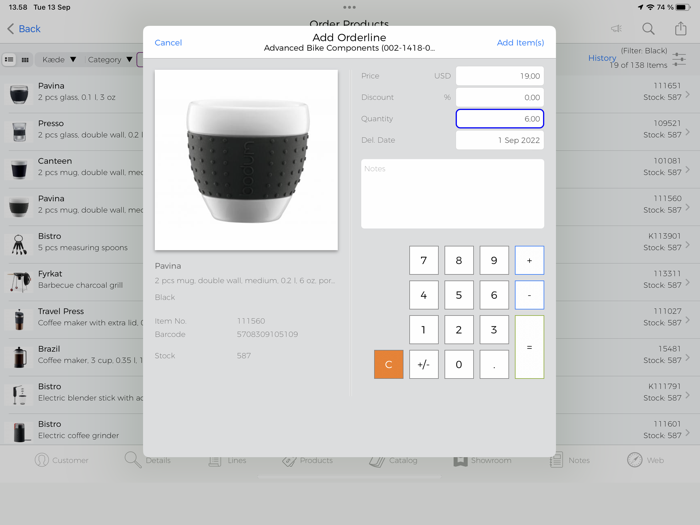The image size is (700, 525).
Task: Open Details tab
Action: (x=147, y=460)
